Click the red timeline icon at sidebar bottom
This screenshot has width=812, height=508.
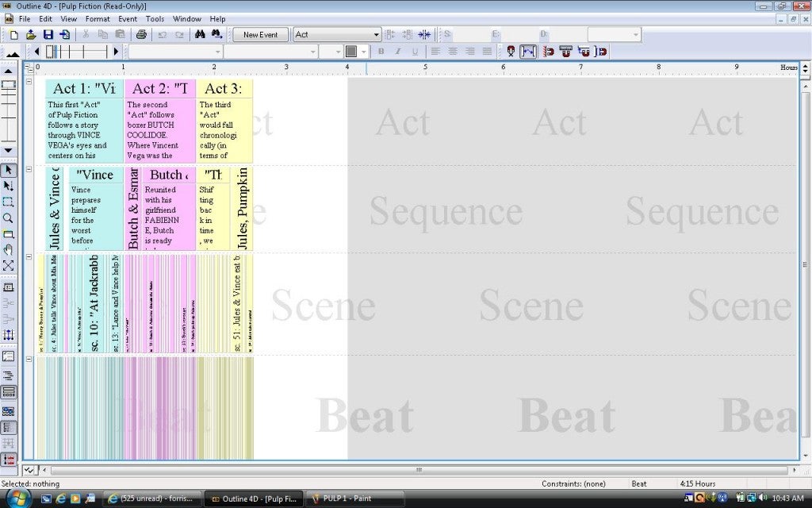pos(8,460)
